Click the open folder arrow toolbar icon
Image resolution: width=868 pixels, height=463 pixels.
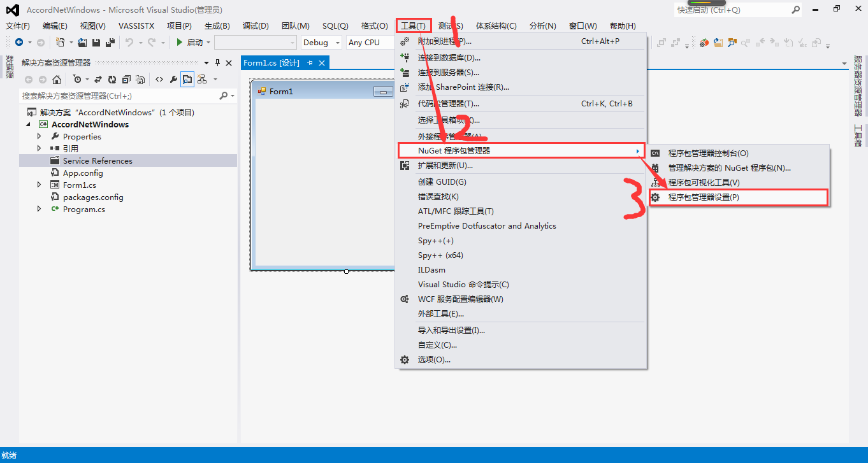[718, 43]
